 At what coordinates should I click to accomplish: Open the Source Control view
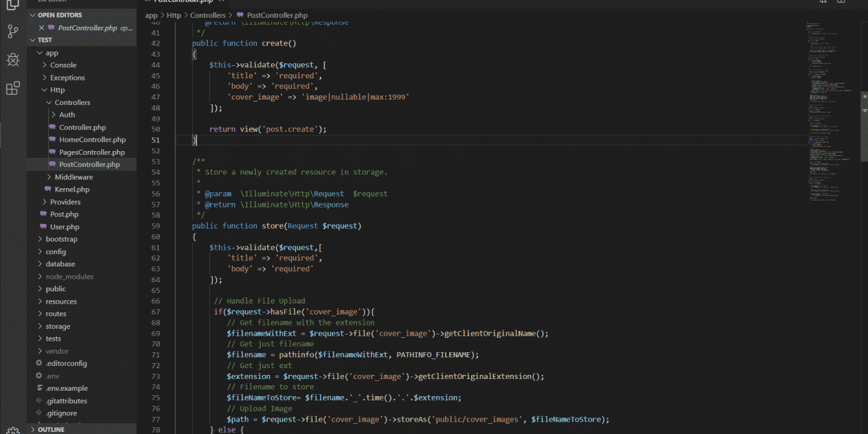[12, 32]
